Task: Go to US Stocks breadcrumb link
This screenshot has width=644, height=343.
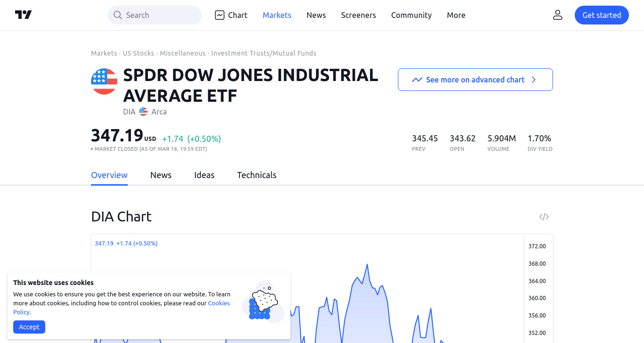Action: point(139,53)
